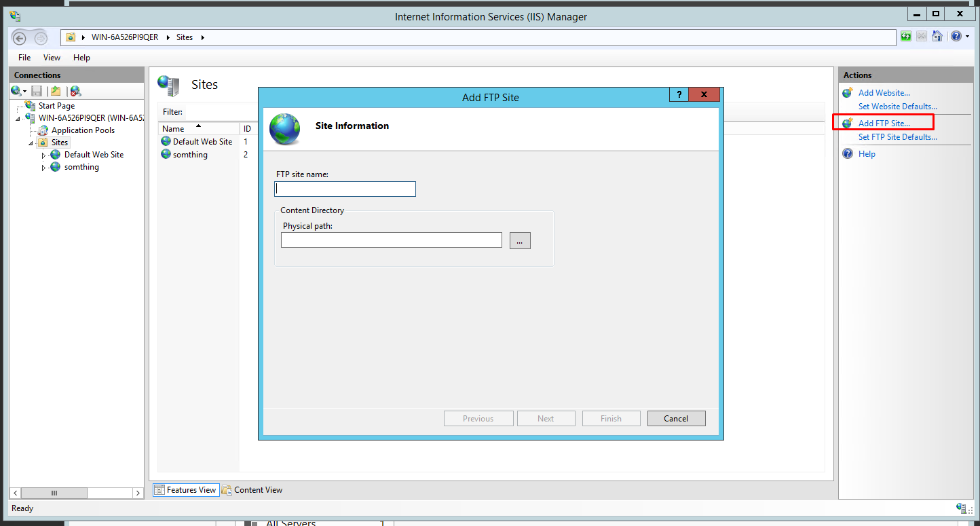
Task: Select Application Pools in the tree
Action: pyautogui.click(x=83, y=130)
